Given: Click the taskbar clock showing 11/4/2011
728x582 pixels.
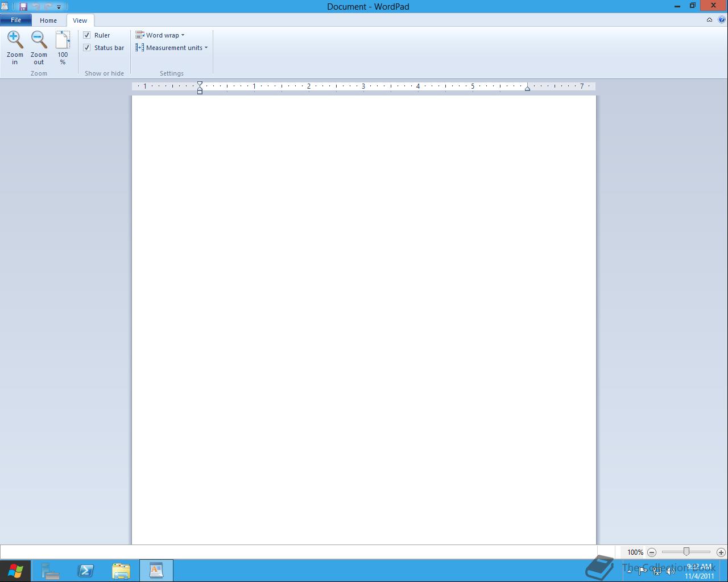Looking at the screenshot, I should click(700, 571).
